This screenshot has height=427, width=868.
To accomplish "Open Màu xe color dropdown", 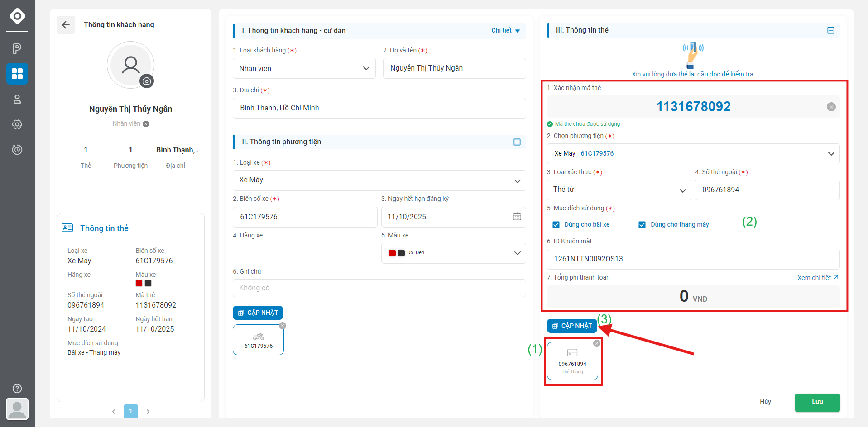I will tap(454, 253).
